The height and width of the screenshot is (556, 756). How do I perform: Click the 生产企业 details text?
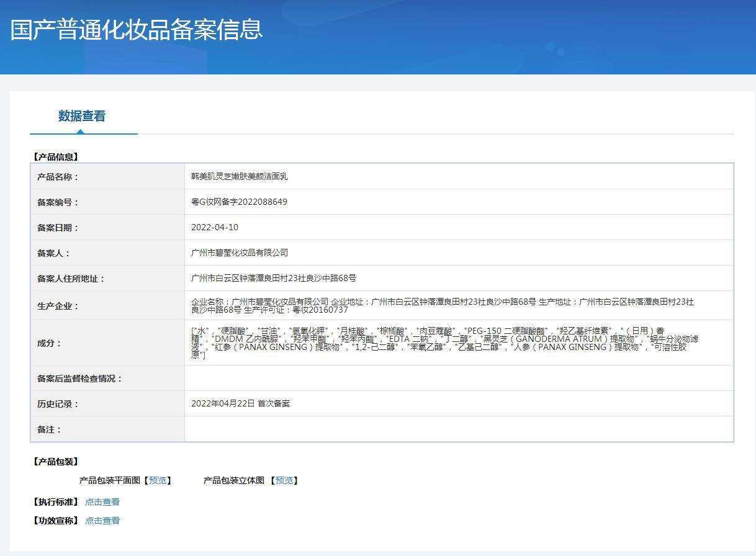[x=442, y=305]
